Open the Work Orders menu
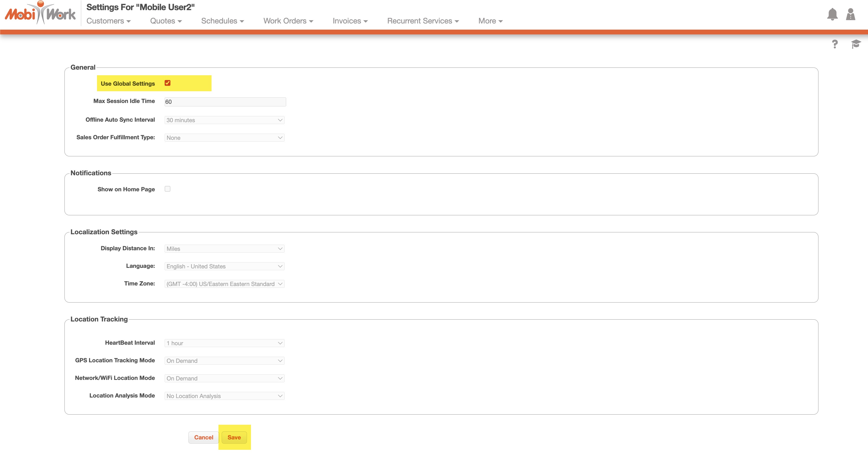The height and width of the screenshot is (453, 868). point(288,21)
